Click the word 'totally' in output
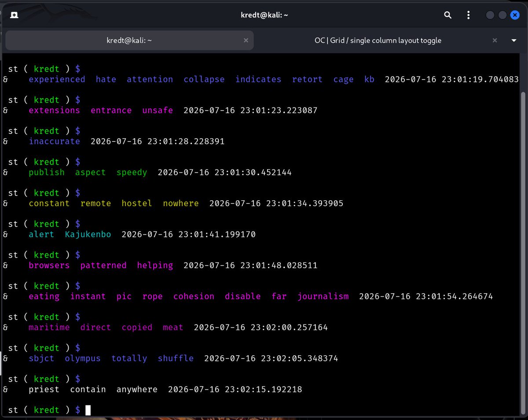528x420 pixels. (x=129, y=359)
